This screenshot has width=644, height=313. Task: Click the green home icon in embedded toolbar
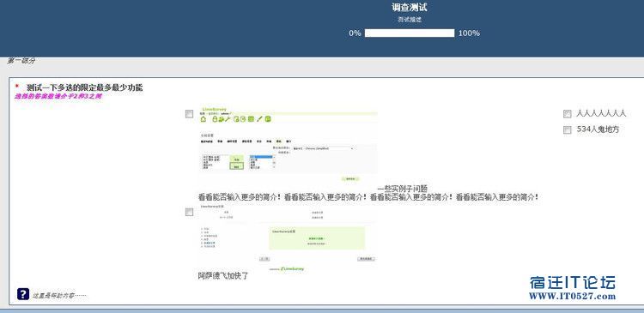[204, 119]
